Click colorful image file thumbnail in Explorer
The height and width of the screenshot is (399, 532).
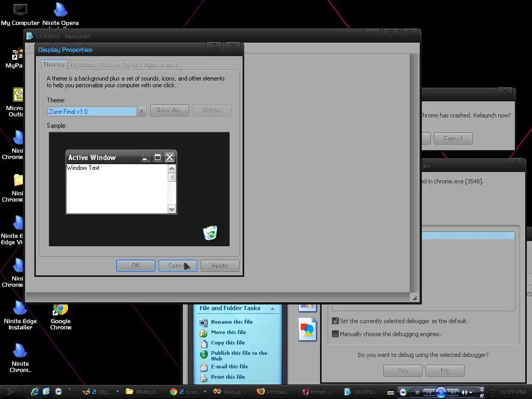point(308,329)
